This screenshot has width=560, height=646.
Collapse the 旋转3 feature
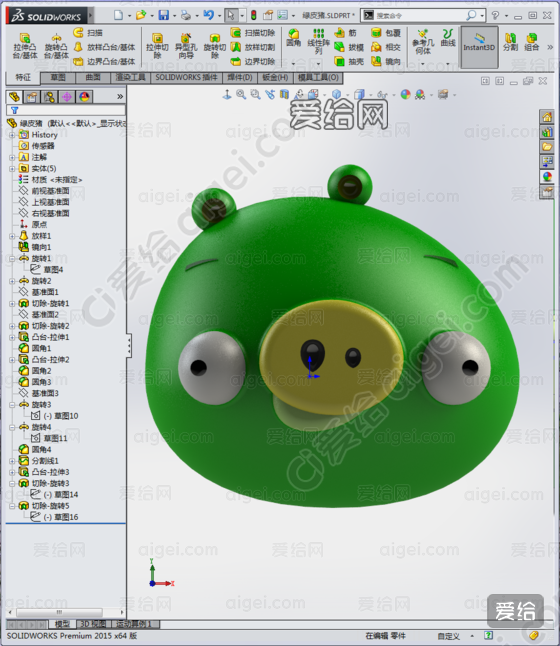[x=12, y=405]
